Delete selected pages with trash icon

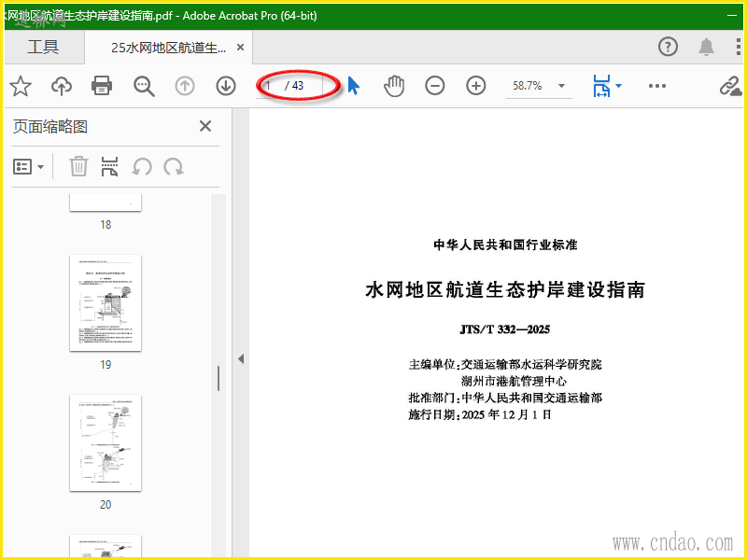point(78,167)
